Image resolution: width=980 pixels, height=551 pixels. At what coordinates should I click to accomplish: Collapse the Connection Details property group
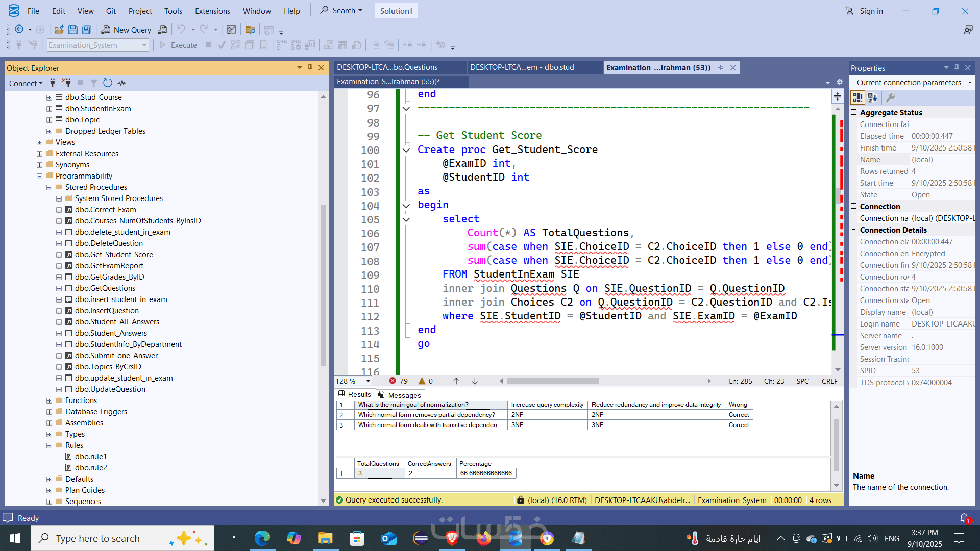pyautogui.click(x=853, y=230)
